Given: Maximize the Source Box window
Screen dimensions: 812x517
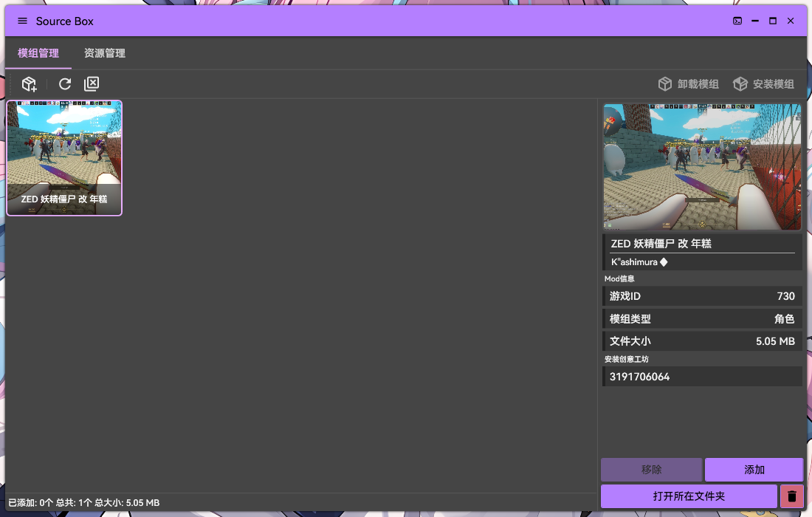Looking at the screenshot, I should 773,21.
